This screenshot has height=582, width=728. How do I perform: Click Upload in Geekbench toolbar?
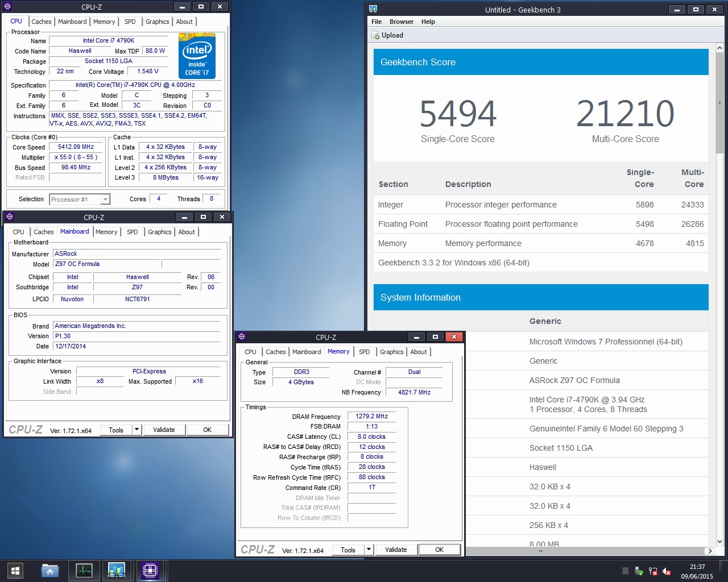click(x=387, y=35)
